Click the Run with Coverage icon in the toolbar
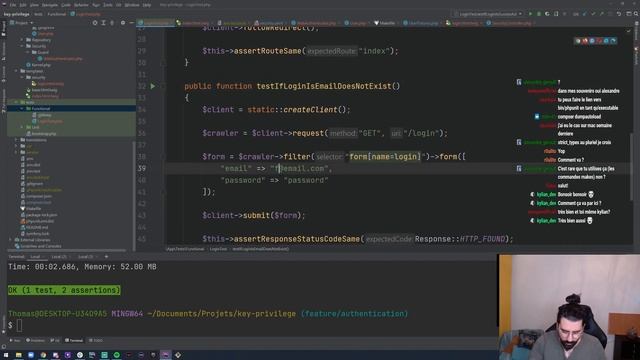This screenshot has height=360, width=640. [547, 14]
